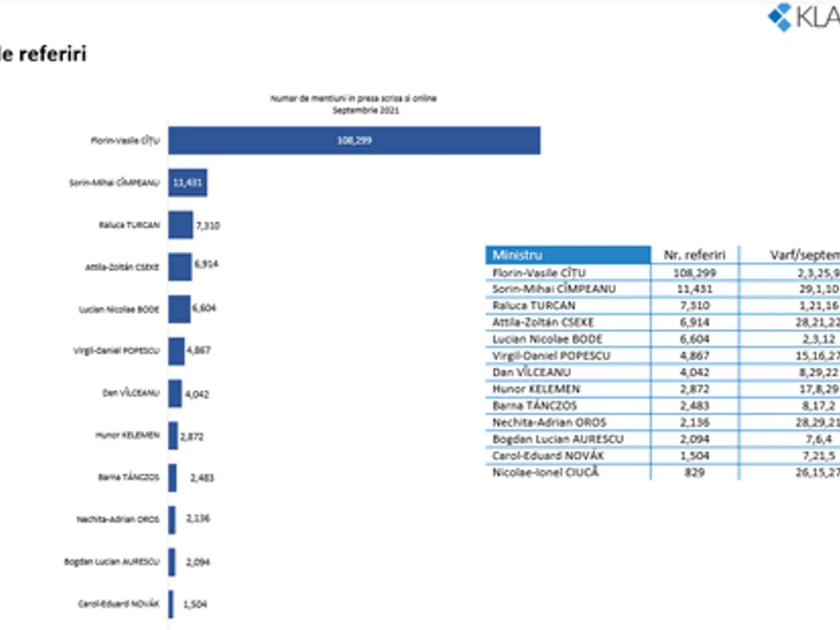The width and height of the screenshot is (840, 630).
Task: Select the Attila-Zoltán CSEKE chart bar
Action: click(x=179, y=267)
